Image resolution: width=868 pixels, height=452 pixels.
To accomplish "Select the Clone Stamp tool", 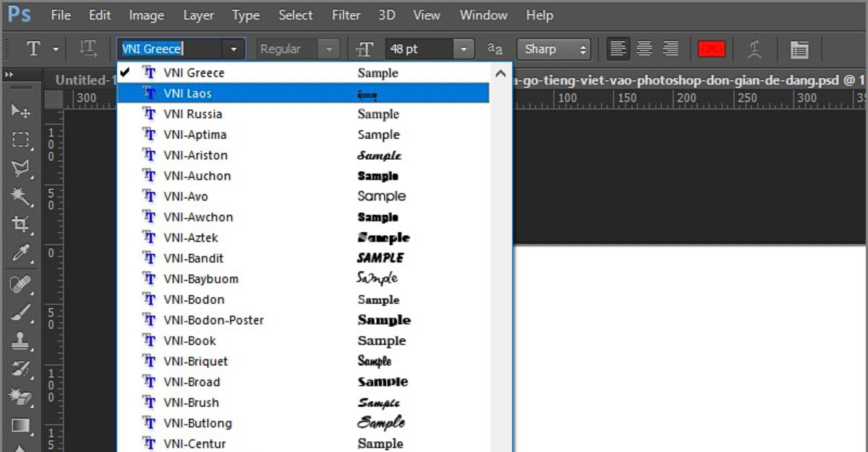I will click(21, 341).
